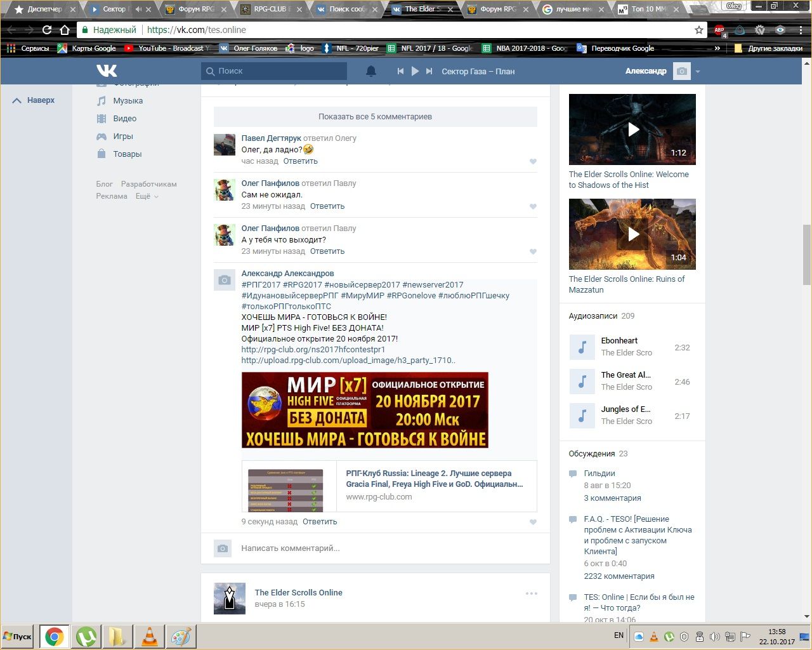The image size is (812, 650).
Task: Open the rpg-club.org ns2017hfcontestpr1 link
Action: coord(313,350)
